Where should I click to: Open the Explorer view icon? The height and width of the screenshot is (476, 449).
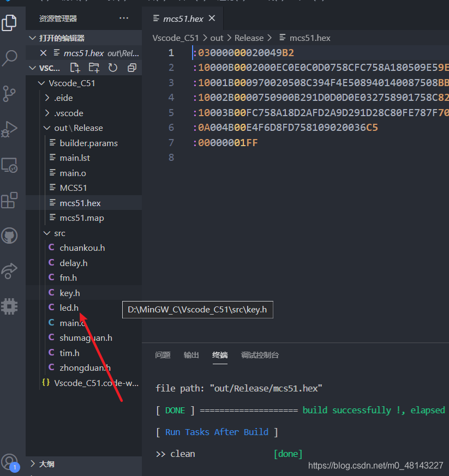tap(9, 23)
